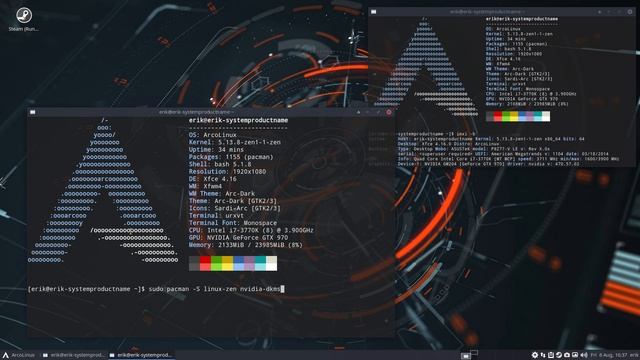
Task: Open window menu icon of front terminal
Action: (33, 112)
